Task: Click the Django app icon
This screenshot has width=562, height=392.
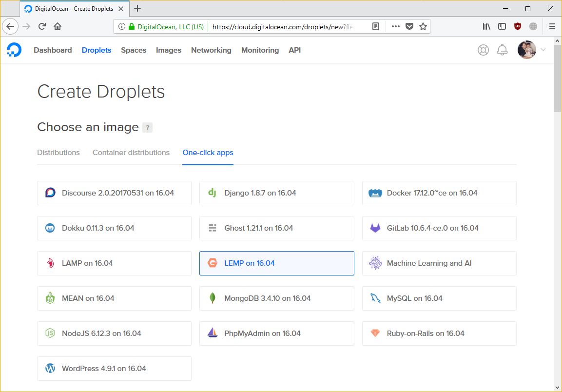Action: coord(212,193)
